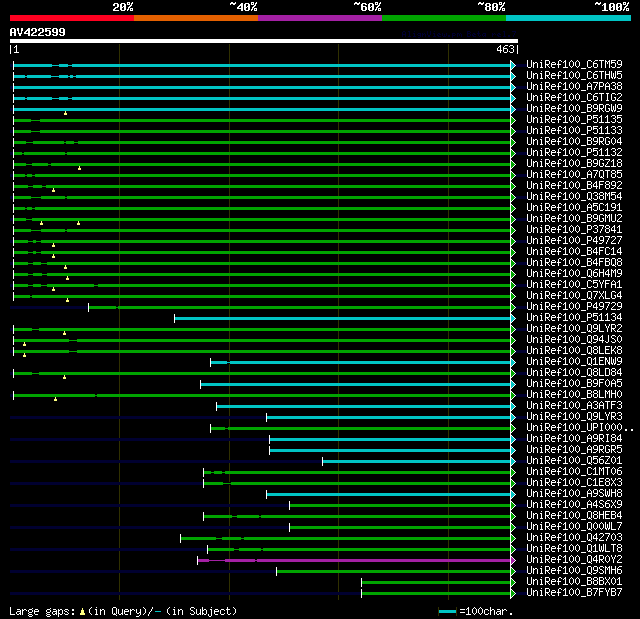
Task: Click the UniRef100_B9F0A5 label
Action: [574, 384]
